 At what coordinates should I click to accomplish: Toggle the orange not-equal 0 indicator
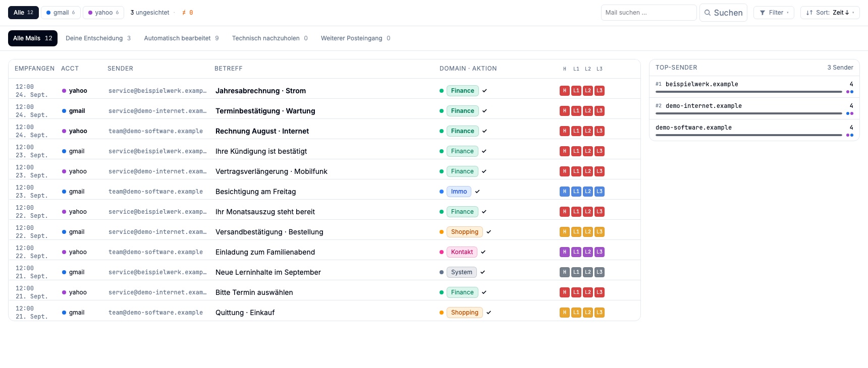click(187, 13)
